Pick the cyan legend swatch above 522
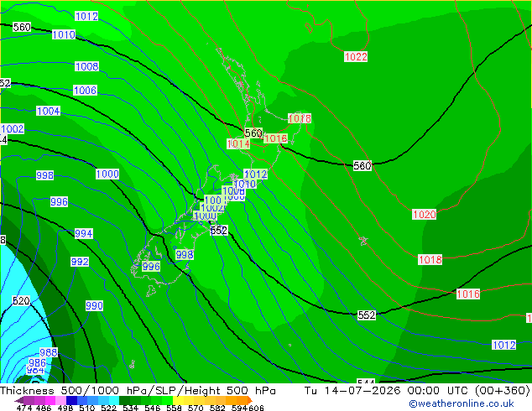Screen dimensions: 532x411 (114, 400)
